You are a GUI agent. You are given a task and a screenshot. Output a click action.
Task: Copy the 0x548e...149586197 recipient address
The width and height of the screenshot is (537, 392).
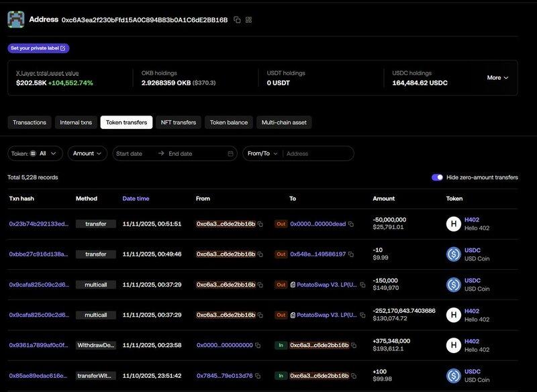(351, 254)
